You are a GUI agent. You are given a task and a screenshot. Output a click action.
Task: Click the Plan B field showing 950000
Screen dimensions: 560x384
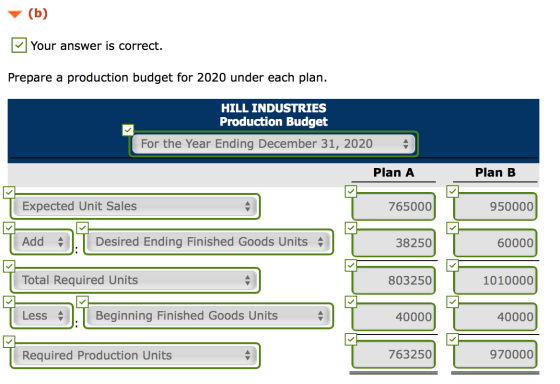point(495,206)
